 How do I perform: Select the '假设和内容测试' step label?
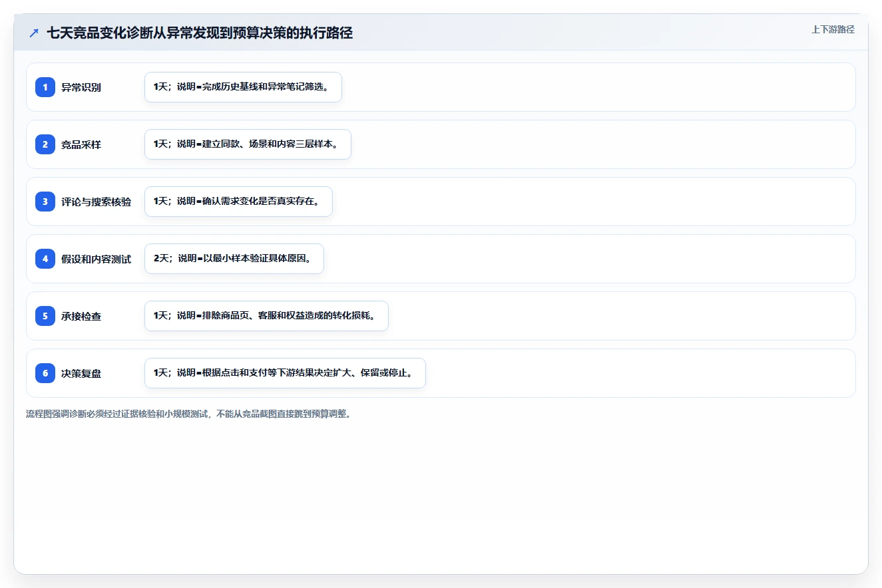point(97,259)
